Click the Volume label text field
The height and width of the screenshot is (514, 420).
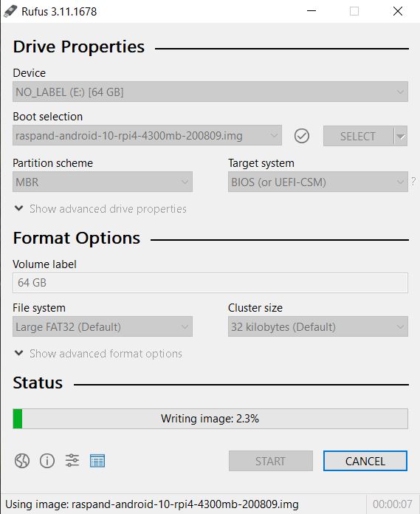210,283
